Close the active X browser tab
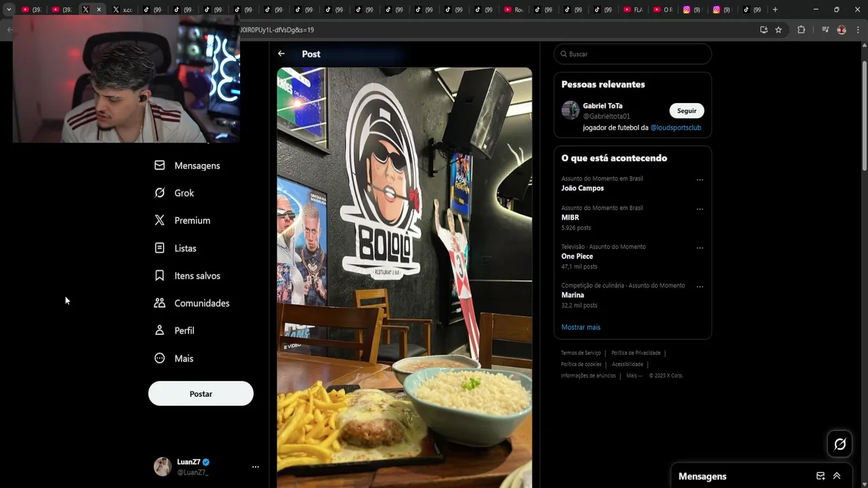Image resolution: width=868 pixels, height=488 pixels. pos(99,9)
